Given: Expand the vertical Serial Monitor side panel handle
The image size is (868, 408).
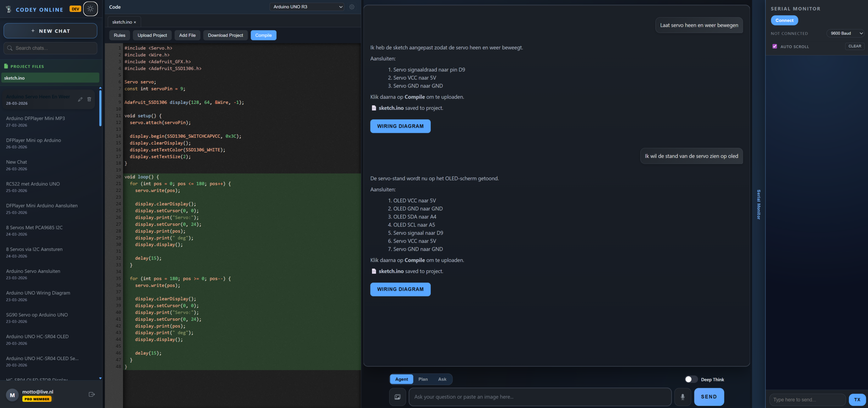Looking at the screenshot, I should (759, 204).
